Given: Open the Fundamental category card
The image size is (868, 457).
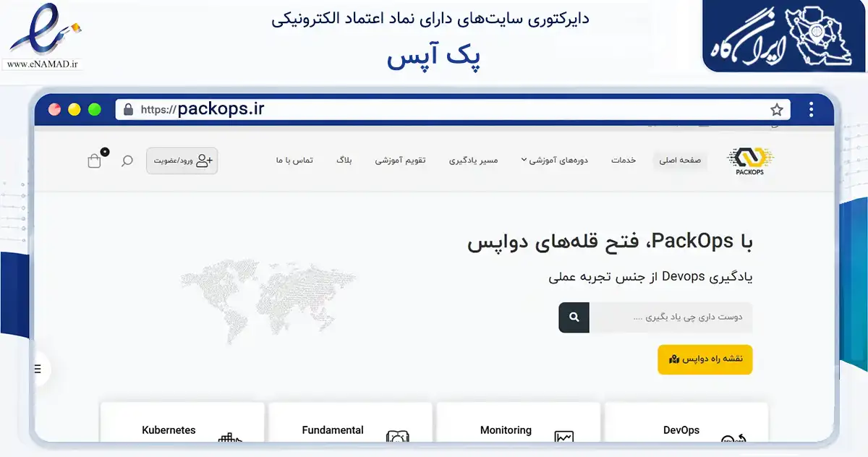Looking at the screenshot, I should [350, 422].
